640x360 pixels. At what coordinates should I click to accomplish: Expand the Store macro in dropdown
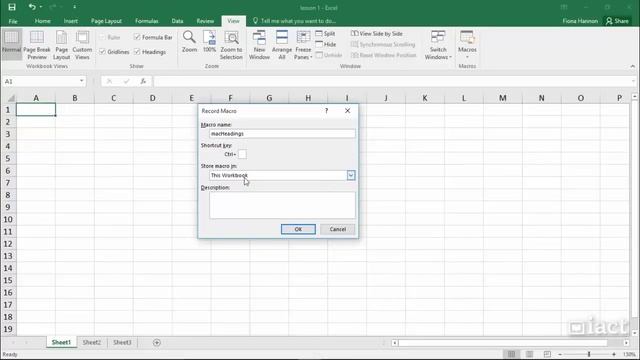point(351,175)
